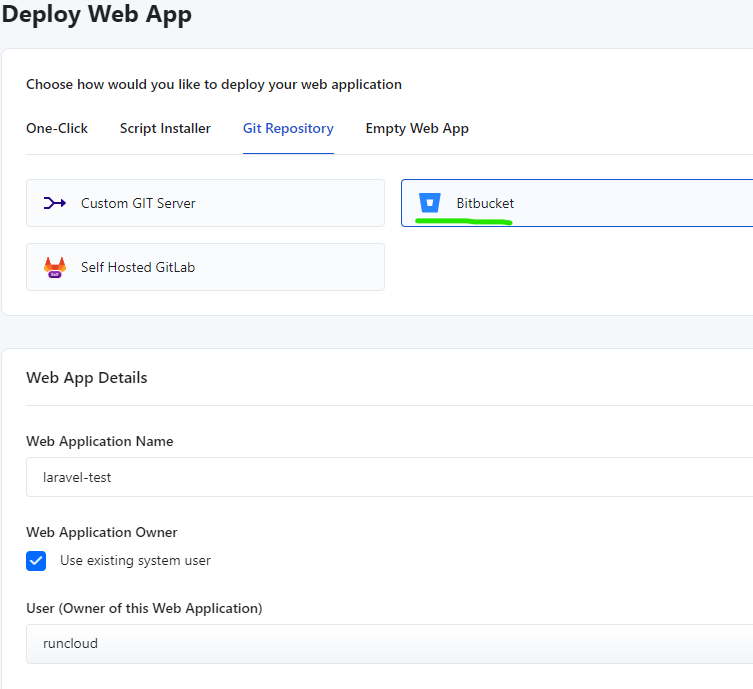This screenshot has width=753, height=689.
Task: Uncheck the Use existing system user checkbox
Action: click(x=37, y=561)
